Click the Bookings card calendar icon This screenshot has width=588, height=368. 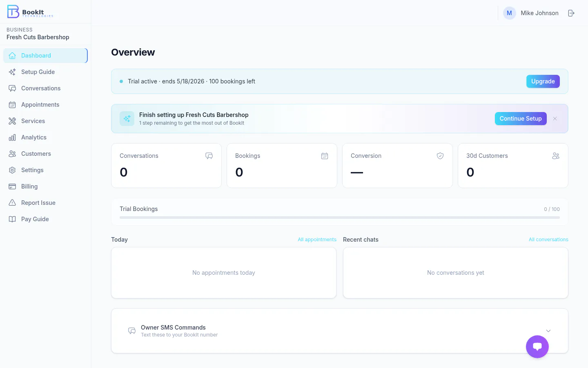[325, 156]
